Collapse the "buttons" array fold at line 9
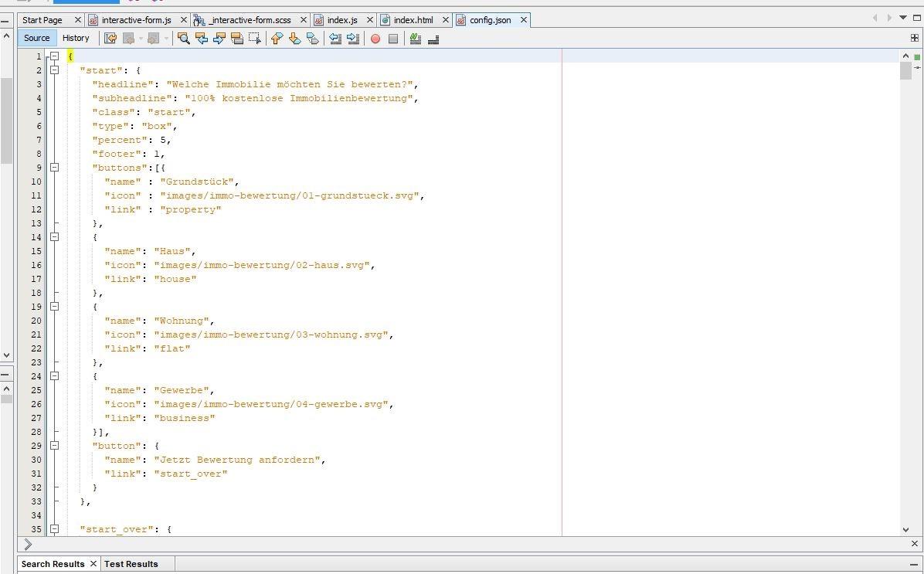This screenshot has height=574, width=924. (x=55, y=168)
